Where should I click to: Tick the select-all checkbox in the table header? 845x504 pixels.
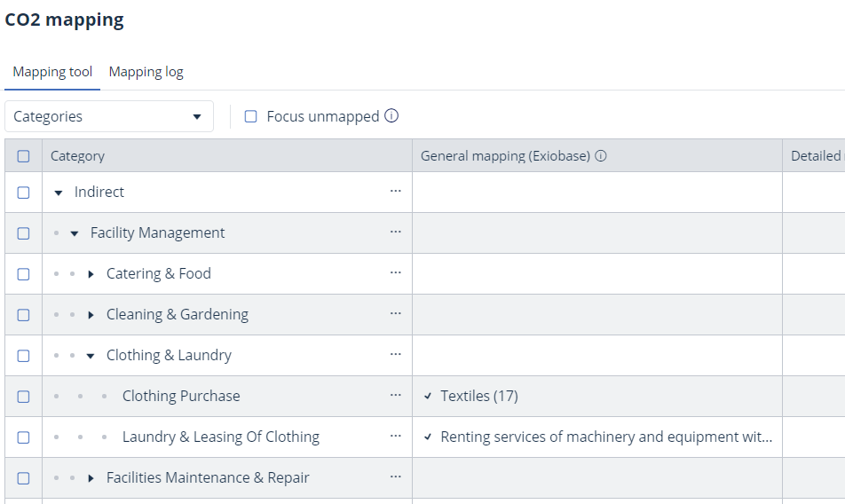click(x=24, y=156)
